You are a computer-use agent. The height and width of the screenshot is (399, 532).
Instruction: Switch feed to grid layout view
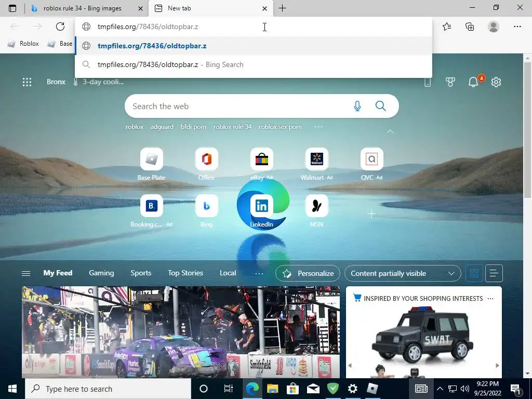[x=474, y=273]
